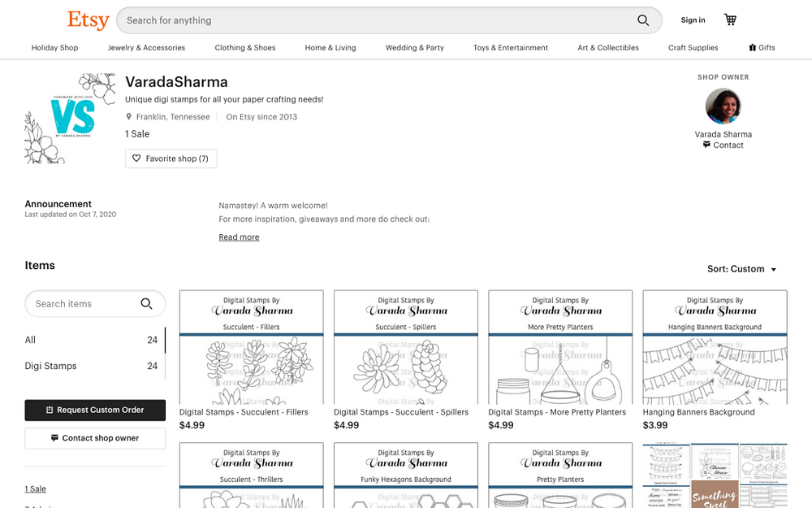Click the $3.99 price
The image size is (812, 508).
pyautogui.click(x=655, y=425)
